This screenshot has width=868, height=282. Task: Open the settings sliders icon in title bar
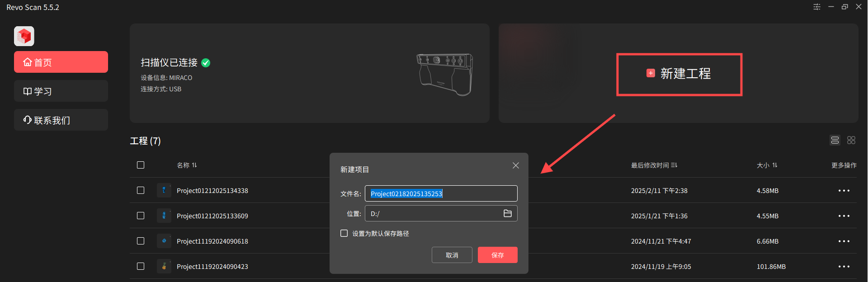pos(817,7)
